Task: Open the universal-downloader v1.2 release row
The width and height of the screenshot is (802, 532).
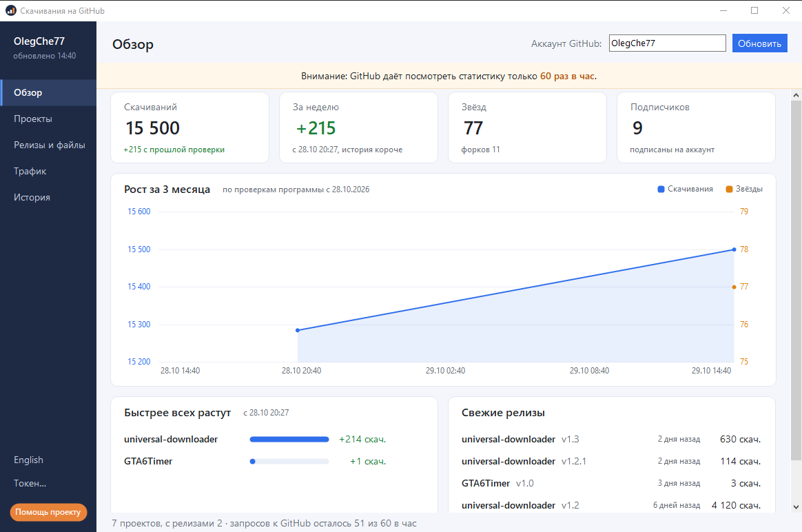Action: pos(611,505)
